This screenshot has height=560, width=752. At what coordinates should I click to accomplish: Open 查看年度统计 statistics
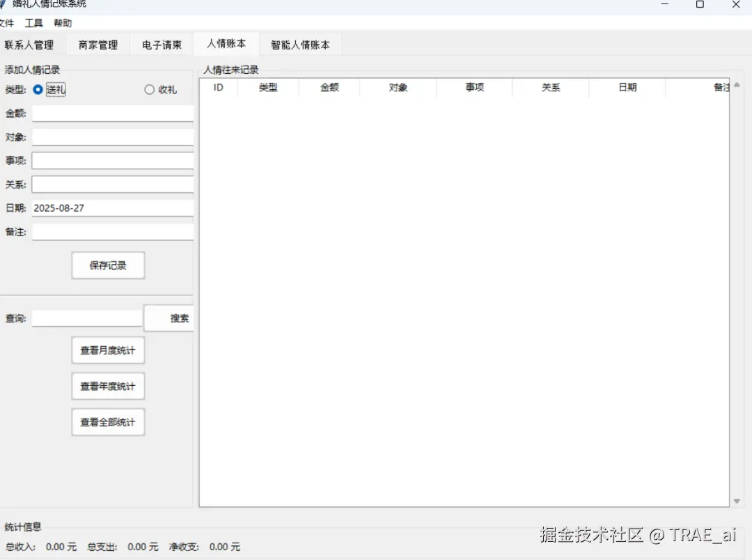click(108, 387)
